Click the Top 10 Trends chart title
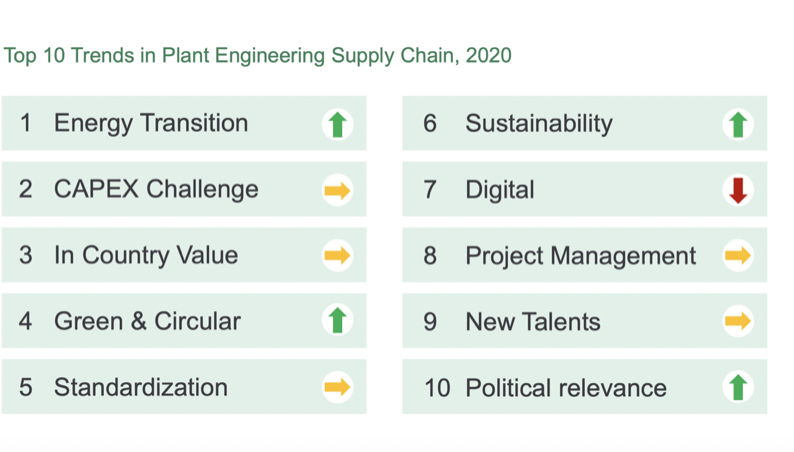The image size is (794, 452). point(257,55)
